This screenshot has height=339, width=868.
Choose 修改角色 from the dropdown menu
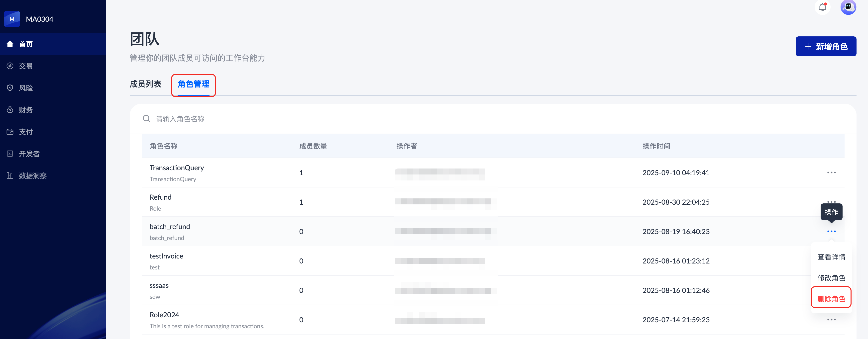click(x=831, y=278)
